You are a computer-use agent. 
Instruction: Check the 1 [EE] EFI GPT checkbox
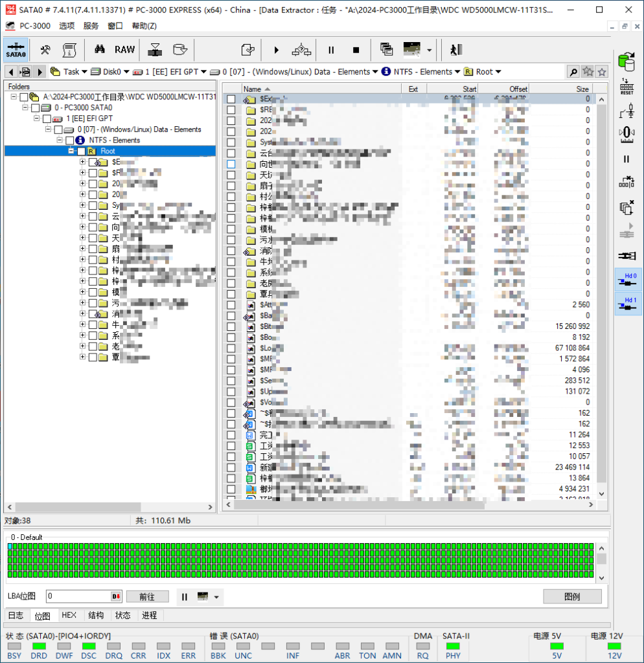click(x=47, y=119)
